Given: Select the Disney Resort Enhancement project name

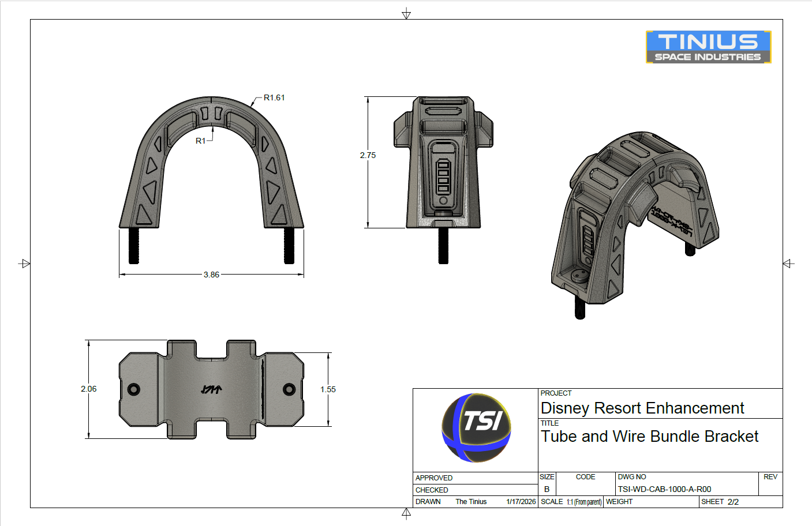Looking at the screenshot, I should tap(642, 408).
